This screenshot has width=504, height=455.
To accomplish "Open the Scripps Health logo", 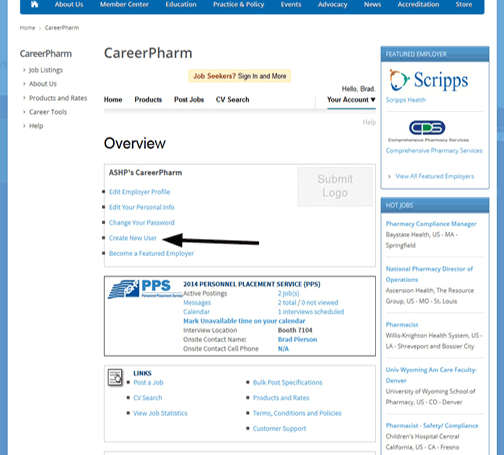I will 429,80.
